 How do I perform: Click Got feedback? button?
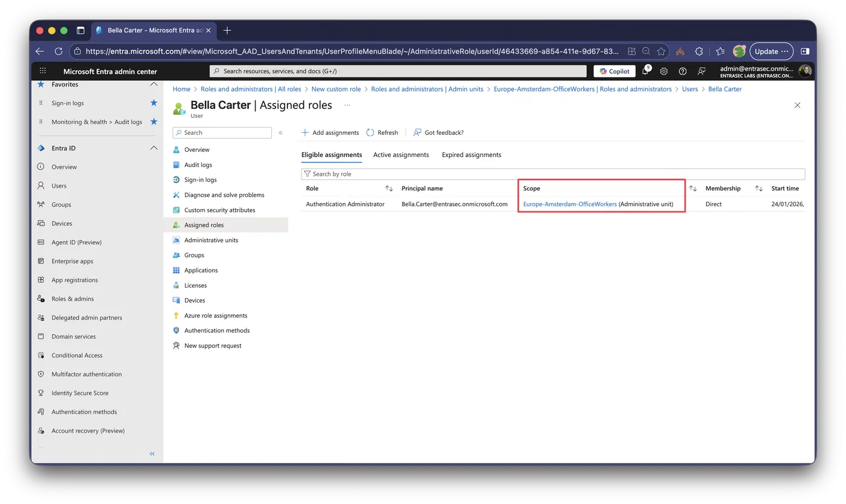[x=438, y=132]
